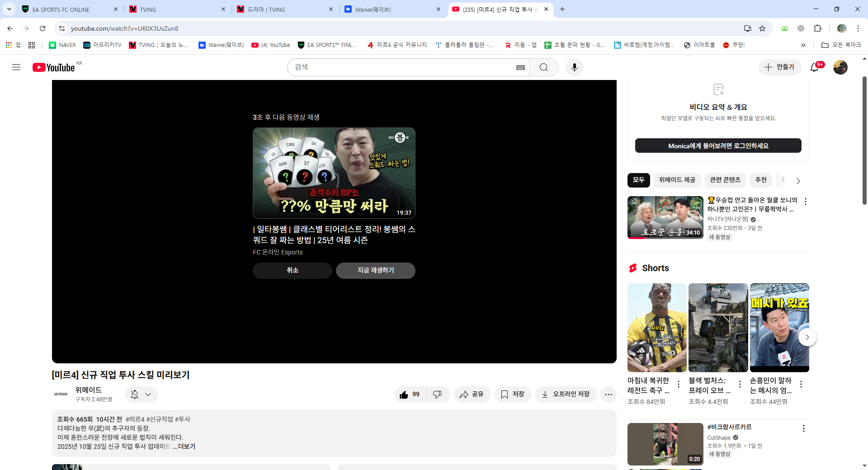
Task: Open the on-screen keyboard icon in search
Action: pyautogui.click(x=520, y=67)
